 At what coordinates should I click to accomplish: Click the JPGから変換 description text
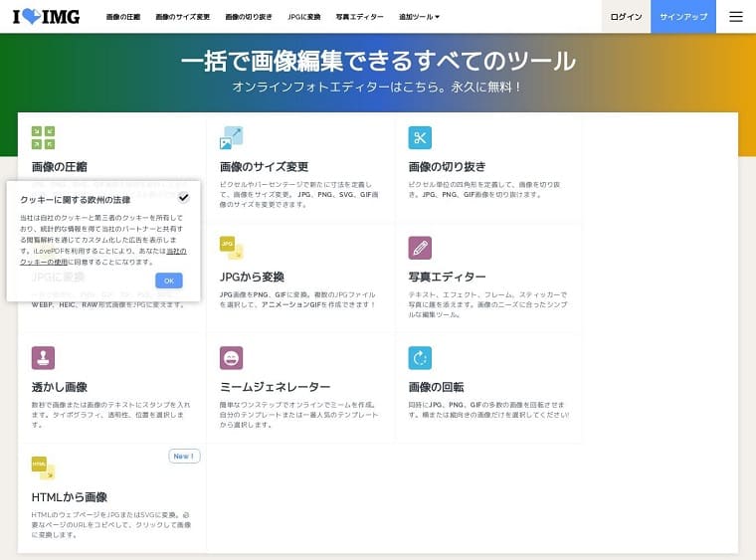(x=297, y=299)
